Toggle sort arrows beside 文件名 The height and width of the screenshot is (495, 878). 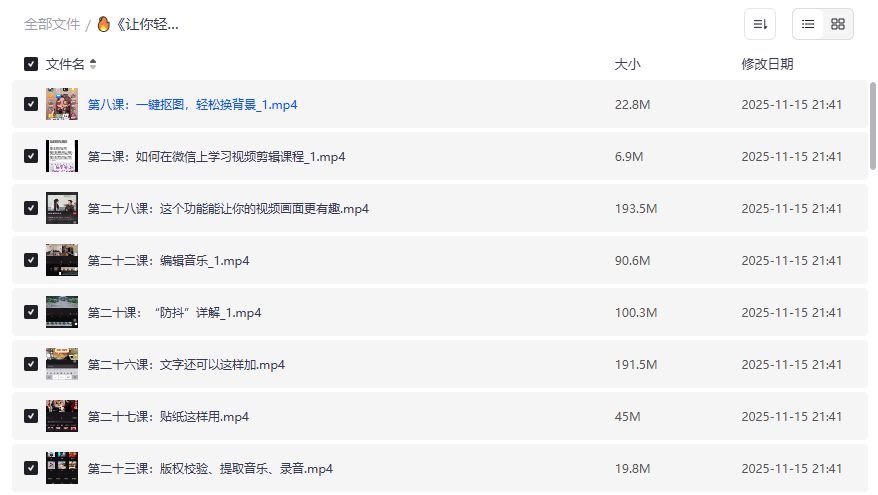(93, 64)
